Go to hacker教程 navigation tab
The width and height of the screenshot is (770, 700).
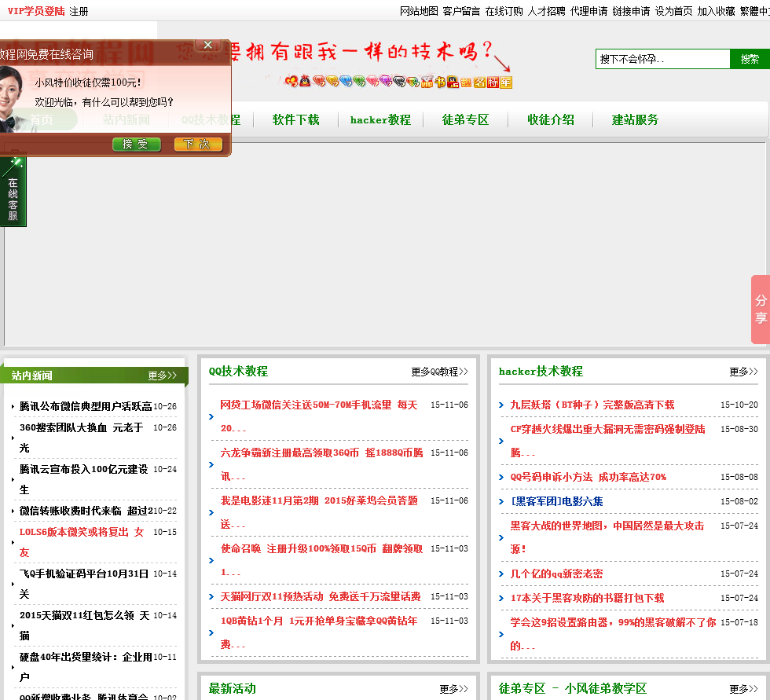pyautogui.click(x=380, y=119)
